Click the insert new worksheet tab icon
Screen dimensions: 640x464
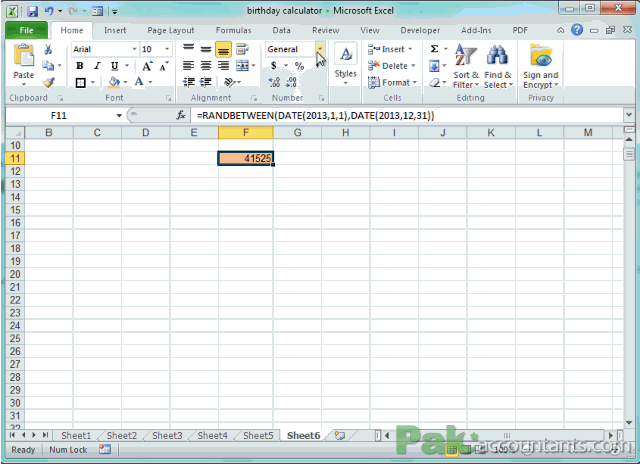tap(340, 435)
